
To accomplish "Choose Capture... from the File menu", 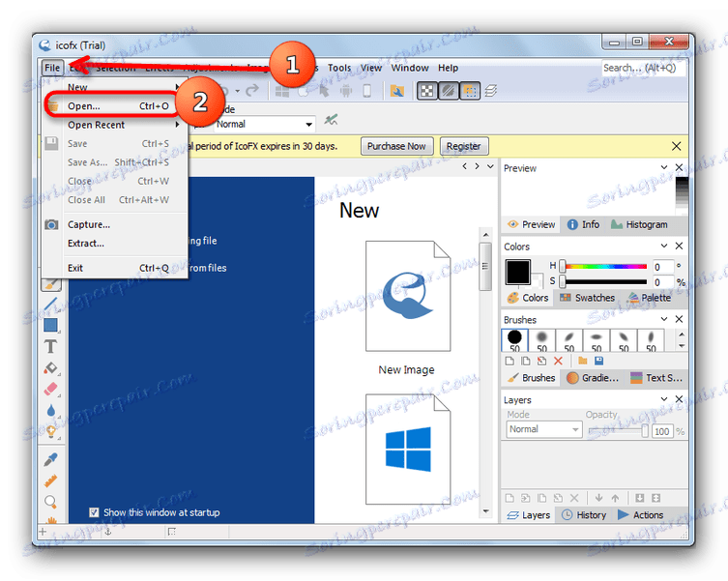I will point(115,225).
